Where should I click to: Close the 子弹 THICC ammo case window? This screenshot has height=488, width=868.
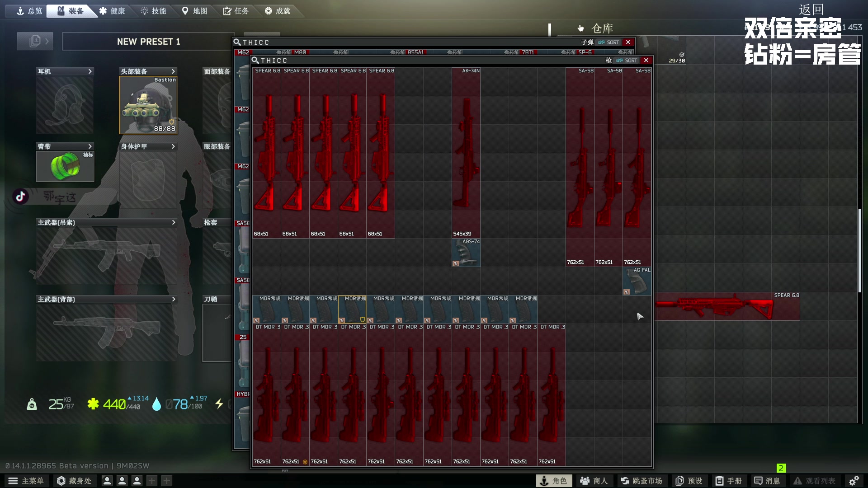click(x=628, y=42)
